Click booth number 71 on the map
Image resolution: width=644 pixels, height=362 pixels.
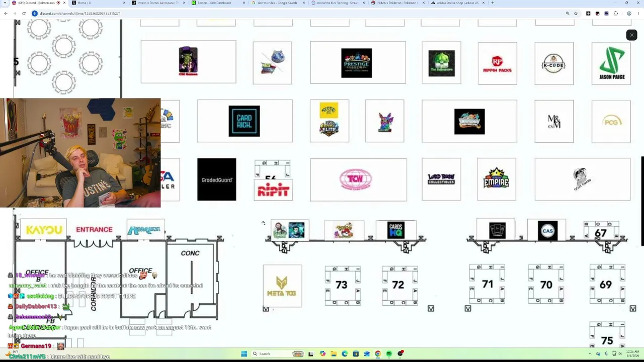(x=488, y=285)
